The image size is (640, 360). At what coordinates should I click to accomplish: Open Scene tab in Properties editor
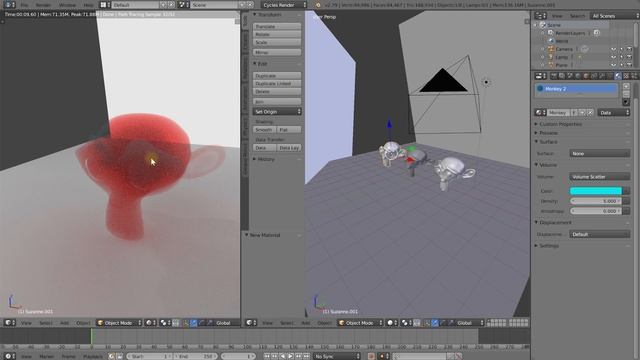570,76
